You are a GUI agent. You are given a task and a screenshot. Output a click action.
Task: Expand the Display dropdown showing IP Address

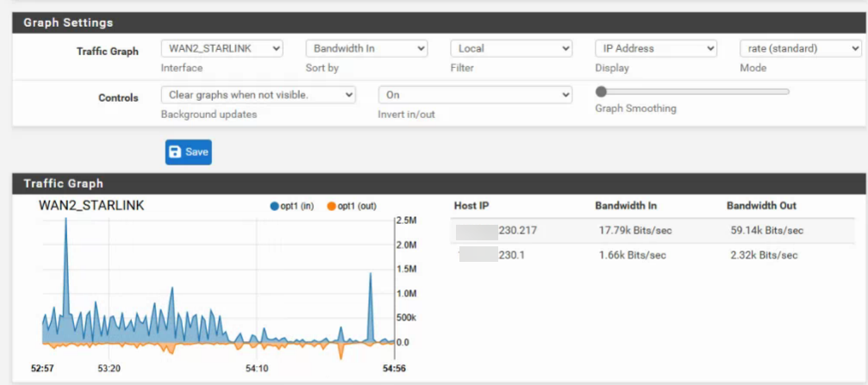coord(656,49)
